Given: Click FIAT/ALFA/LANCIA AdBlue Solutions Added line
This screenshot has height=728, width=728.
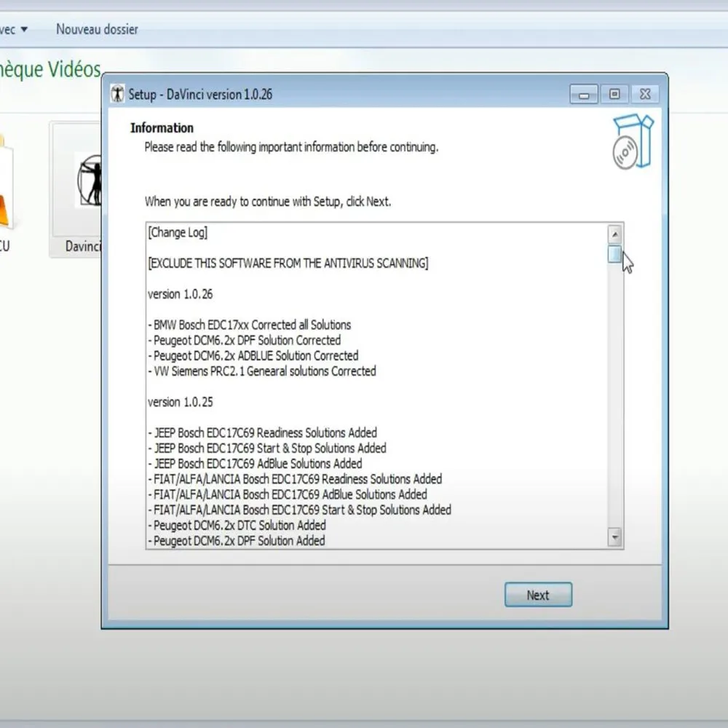Looking at the screenshot, I should (288, 494).
